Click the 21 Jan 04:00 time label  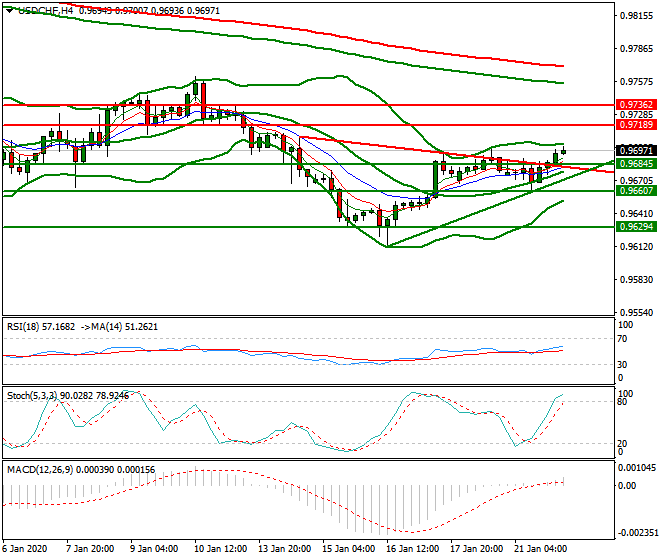coord(540,549)
